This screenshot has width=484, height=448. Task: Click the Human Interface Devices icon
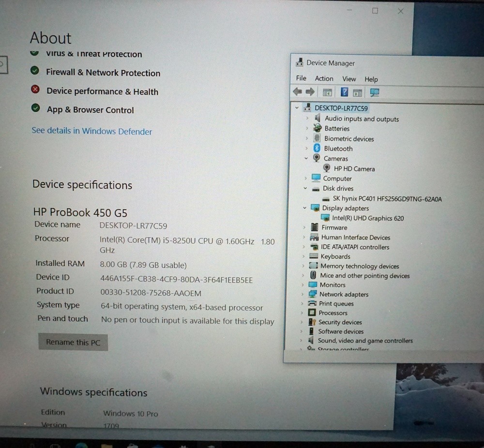click(x=314, y=237)
